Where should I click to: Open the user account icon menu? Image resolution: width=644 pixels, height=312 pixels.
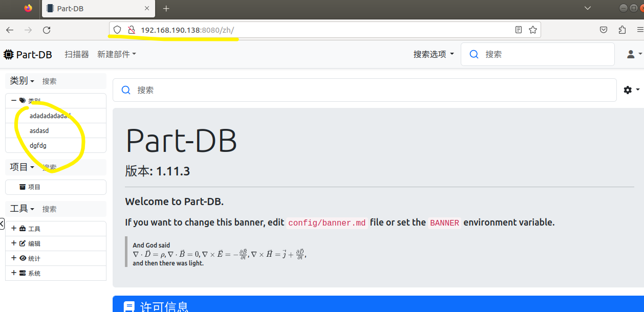point(634,54)
